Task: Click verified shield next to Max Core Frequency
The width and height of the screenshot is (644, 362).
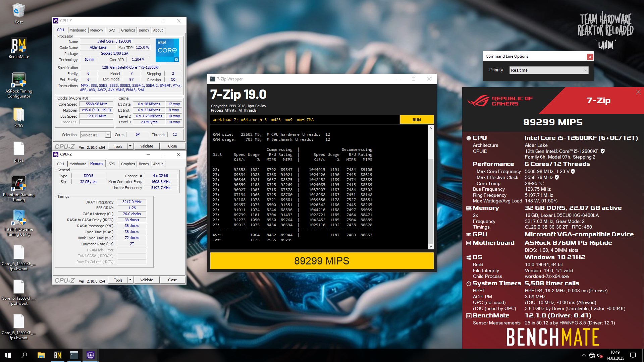Action: (573, 171)
